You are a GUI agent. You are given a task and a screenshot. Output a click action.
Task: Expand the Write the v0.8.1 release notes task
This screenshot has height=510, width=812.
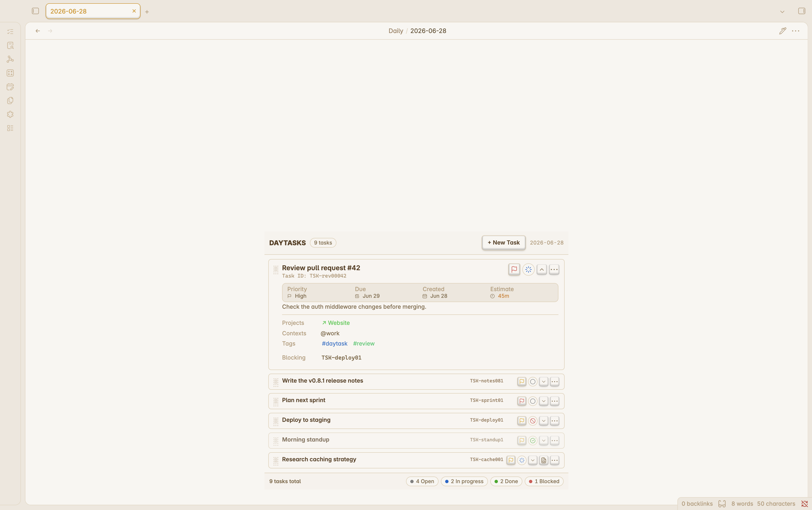pyautogui.click(x=543, y=381)
